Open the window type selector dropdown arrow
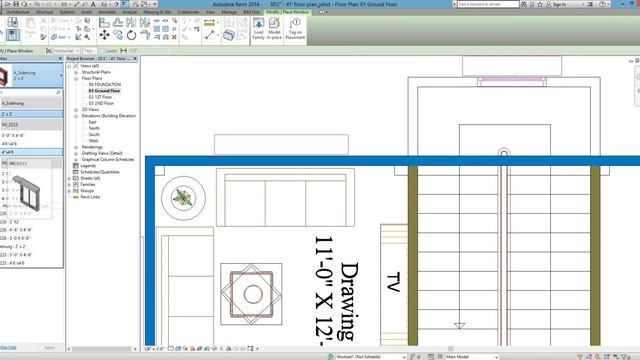 pos(61,76)
